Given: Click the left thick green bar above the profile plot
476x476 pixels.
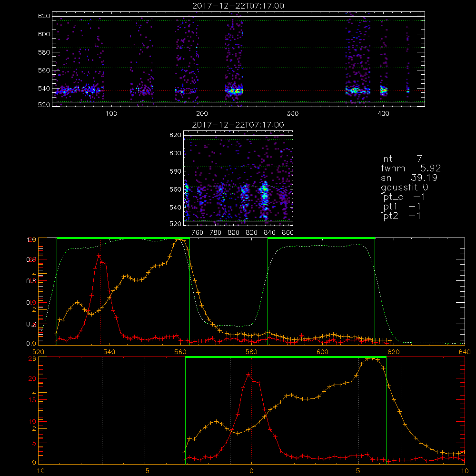Looking at the screenshot, I should pos(123,238).
